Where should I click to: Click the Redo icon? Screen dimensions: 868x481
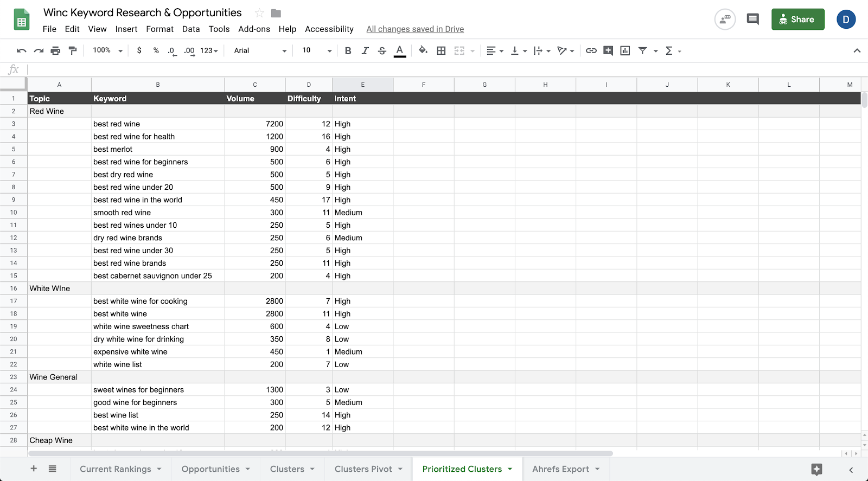click(39, 50)
